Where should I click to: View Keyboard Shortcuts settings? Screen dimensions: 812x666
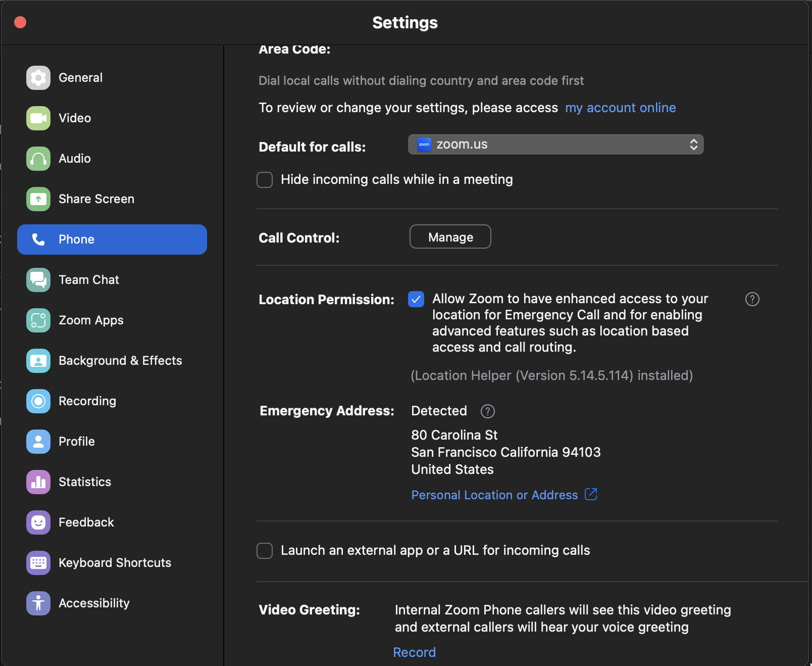(x=112, y=563)
